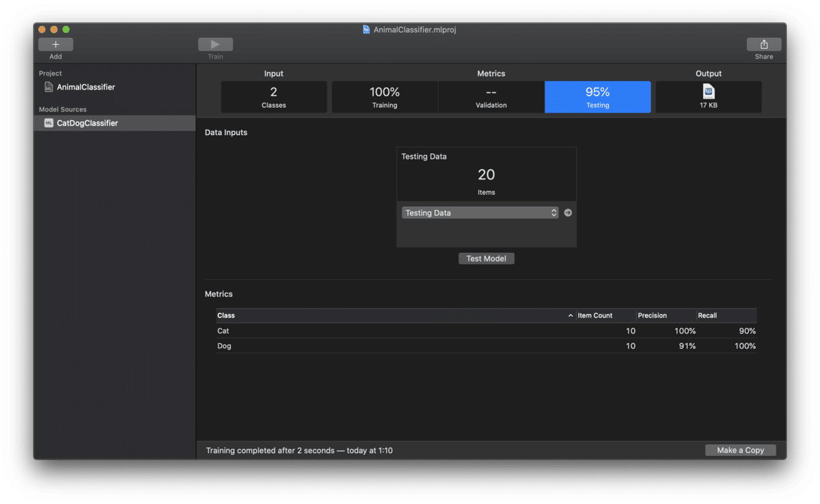
Task: Click the arrow icon next to Testing Data
Action: (568, 212)
